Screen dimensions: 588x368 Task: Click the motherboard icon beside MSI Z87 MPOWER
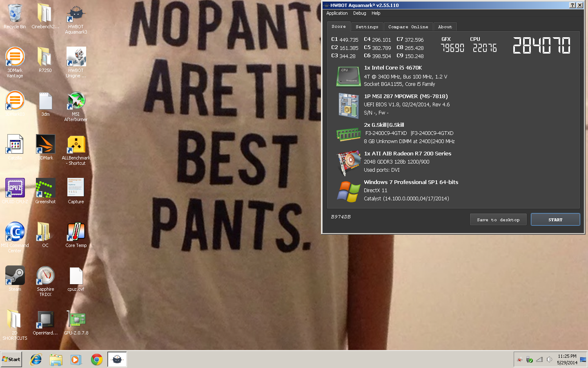pos(348,105)
